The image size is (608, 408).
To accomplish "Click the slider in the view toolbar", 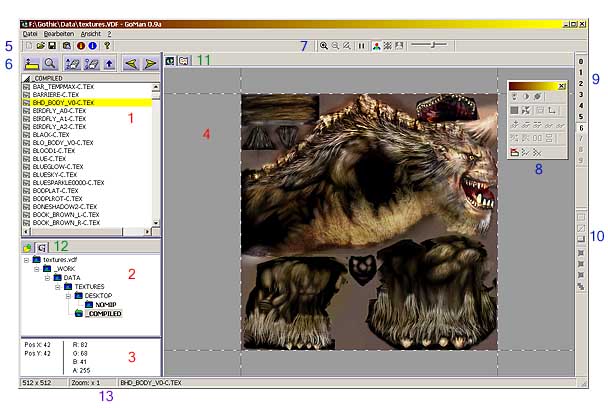I will [x=429, y=45].
